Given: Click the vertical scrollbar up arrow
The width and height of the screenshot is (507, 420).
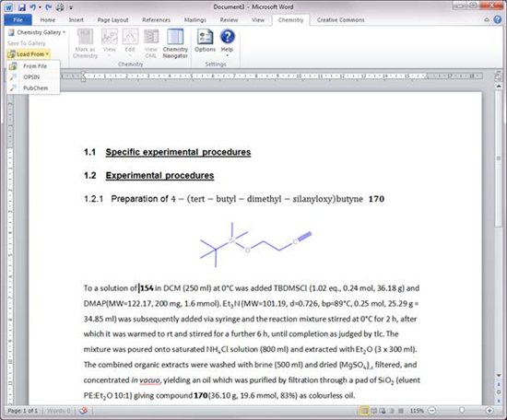Looking at the screenshot, I should (x=499, y=87).
